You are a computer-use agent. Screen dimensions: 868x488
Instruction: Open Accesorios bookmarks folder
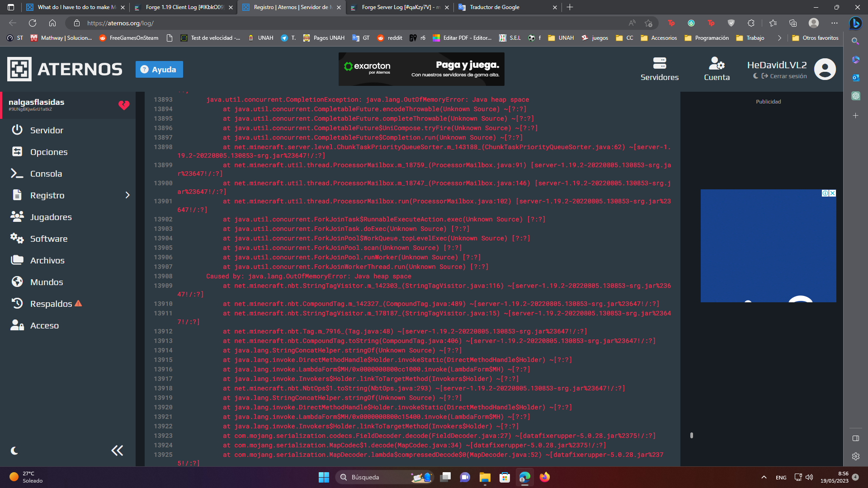pos(659,38)
